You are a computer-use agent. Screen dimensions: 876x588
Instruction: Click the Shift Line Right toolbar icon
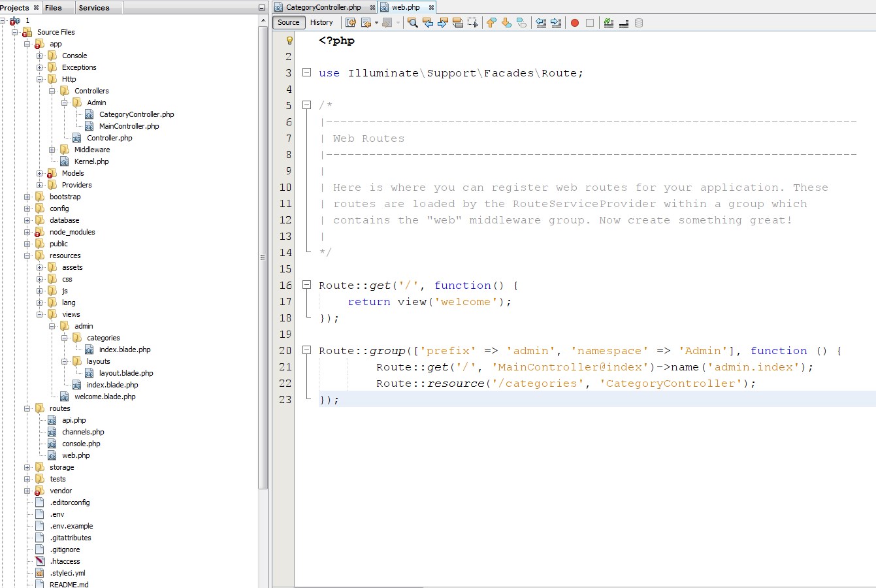tap(555, 22)
